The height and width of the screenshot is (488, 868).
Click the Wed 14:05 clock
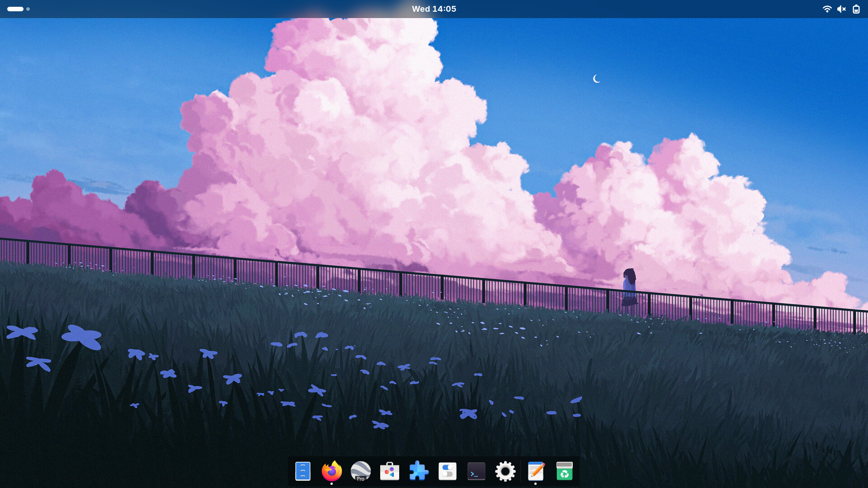pyautogui.click(x=434, y=9)
